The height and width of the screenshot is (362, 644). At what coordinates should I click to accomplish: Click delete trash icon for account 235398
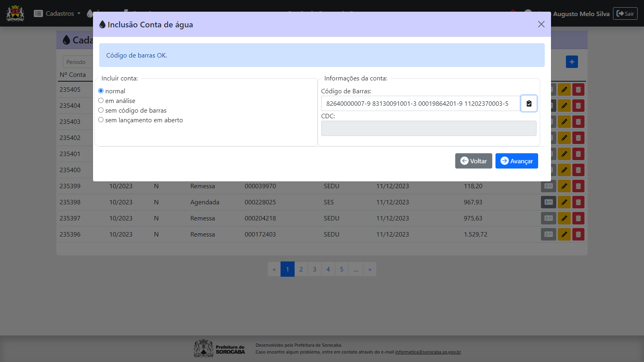pyautogui.click(x=578, y=202)
